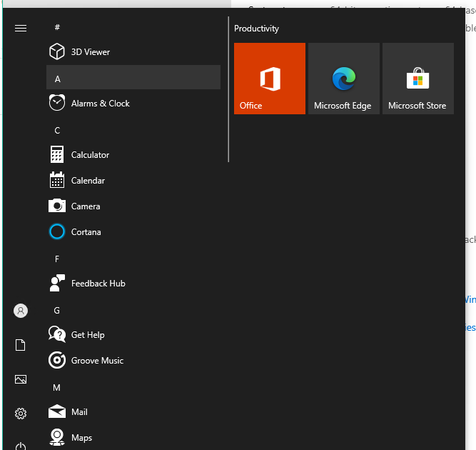476x450 pixels.
Task: Select the M letter header
Action: pyautogui.click(x=56, y=387)
